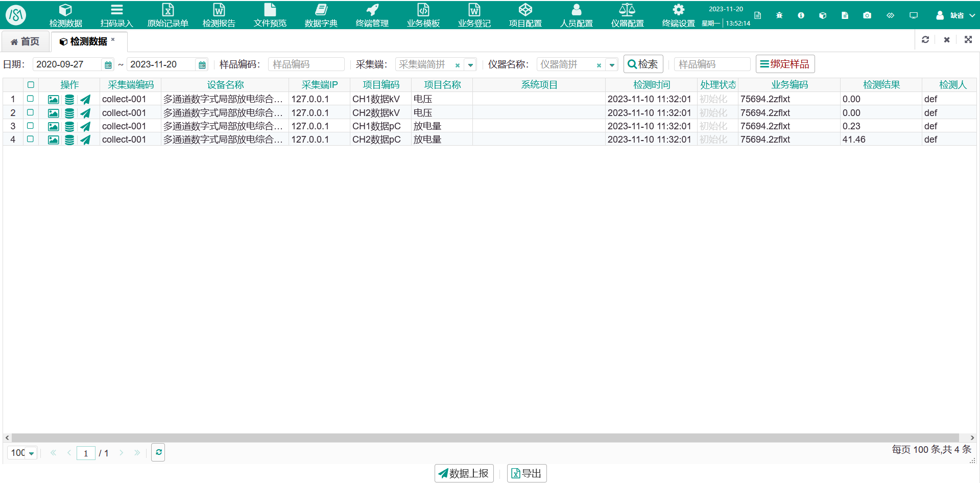Screen dimensions: 980x483
Task: Open database icon for row 2 CH2数据kV
Action: coord(69,113)
